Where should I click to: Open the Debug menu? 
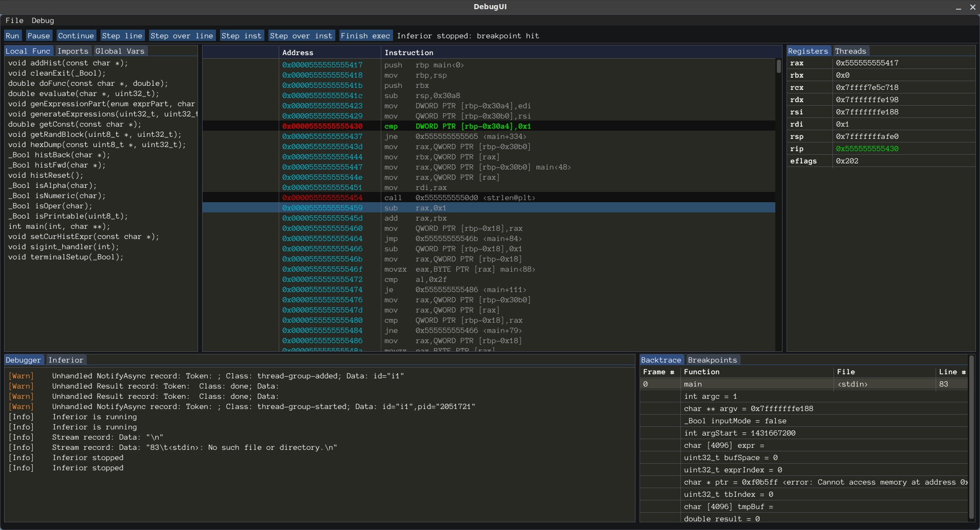tap(42, 20)
